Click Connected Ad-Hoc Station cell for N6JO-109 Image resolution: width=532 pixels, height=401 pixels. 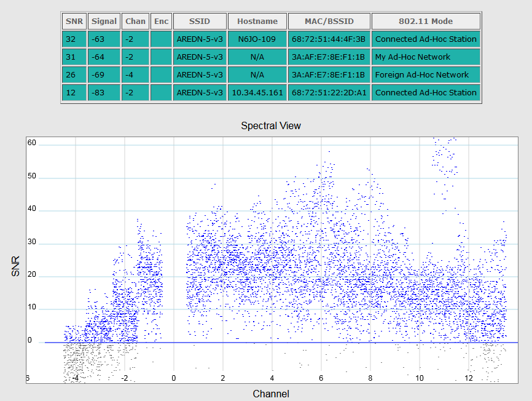coord(426,39)
